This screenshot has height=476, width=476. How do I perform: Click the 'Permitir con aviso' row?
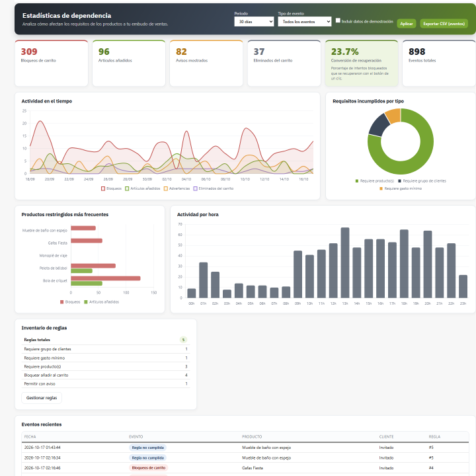[106, 383]
